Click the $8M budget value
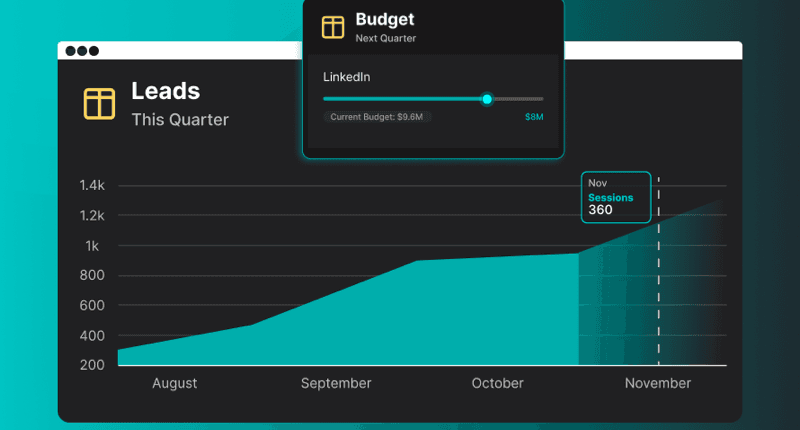 point(534,117)
